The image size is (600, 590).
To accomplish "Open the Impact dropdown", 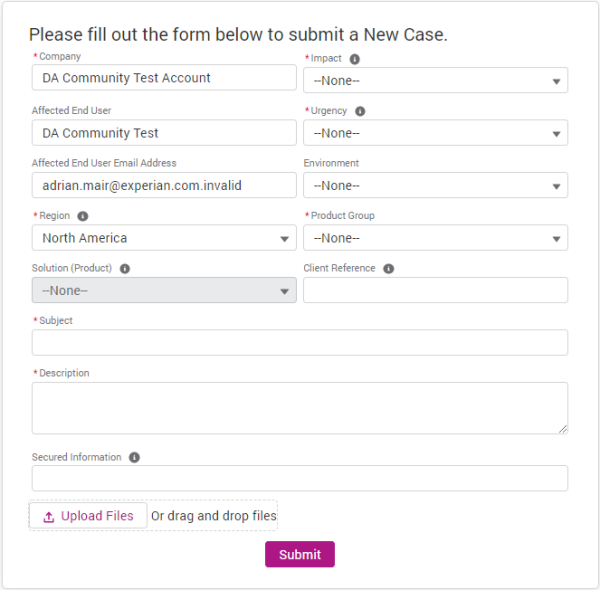I will pos(435,81).
